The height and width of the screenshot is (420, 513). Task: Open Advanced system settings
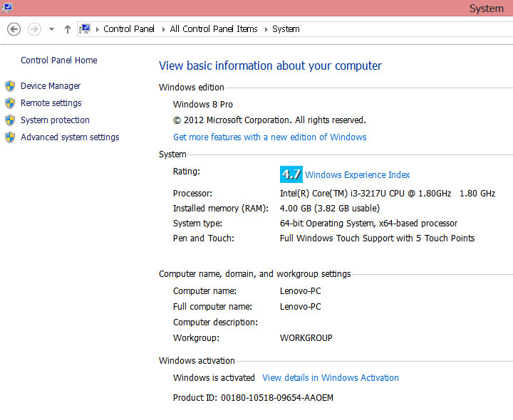(70, 137)
